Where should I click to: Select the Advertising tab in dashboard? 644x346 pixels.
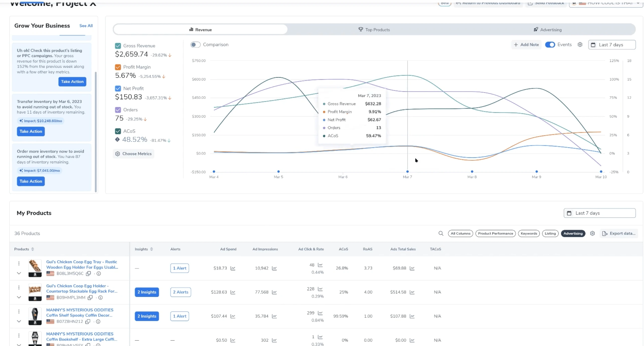(x=551, y=29)
